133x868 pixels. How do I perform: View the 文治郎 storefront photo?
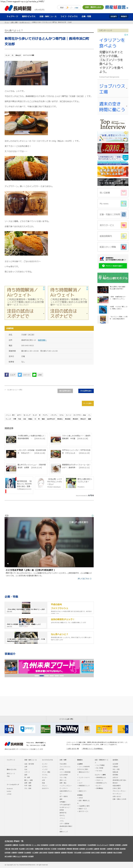click(26, 73)
